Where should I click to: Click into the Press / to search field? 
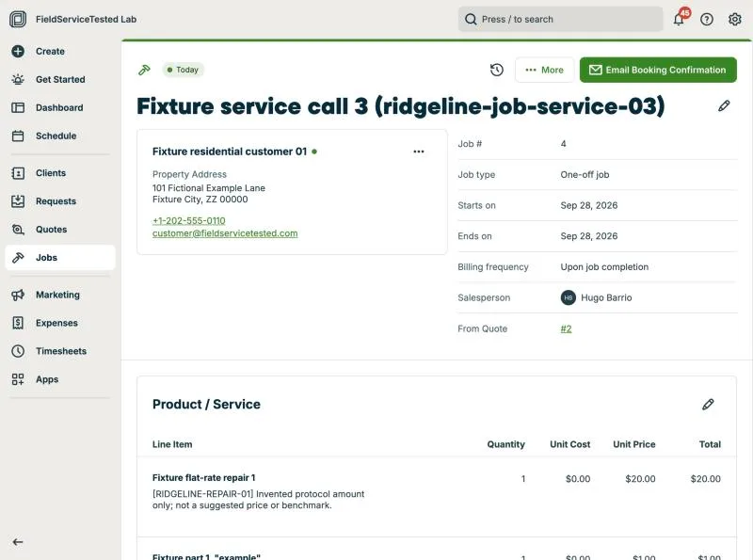(x=560, y=19)
